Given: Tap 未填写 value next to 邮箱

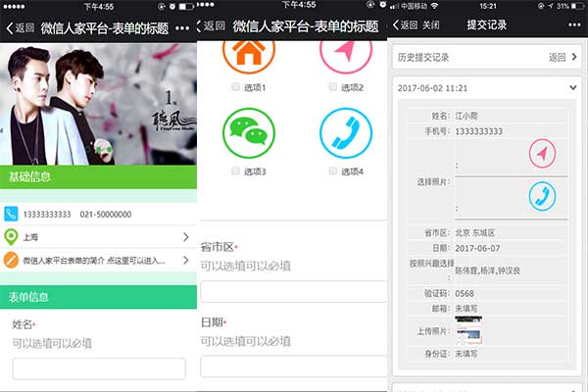Looking at the screenshot, I should pos(466,309).
